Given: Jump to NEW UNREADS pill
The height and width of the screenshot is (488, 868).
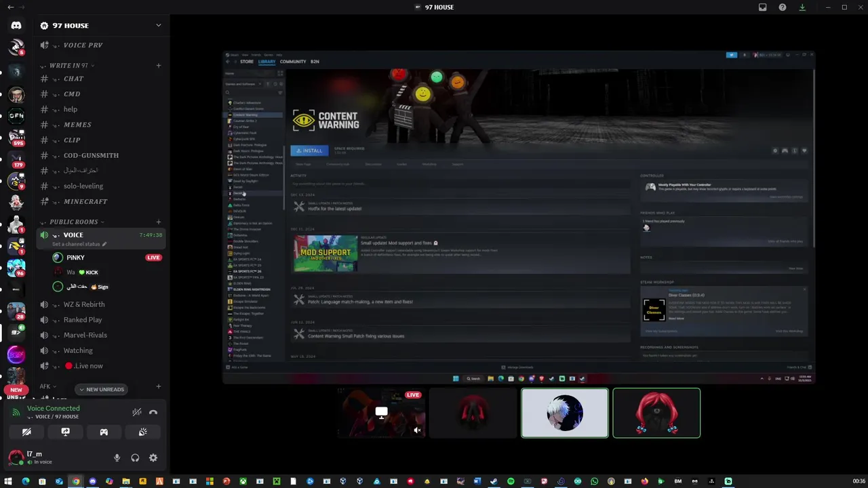Looking at the screenshot, I should (x=101, y=389).
